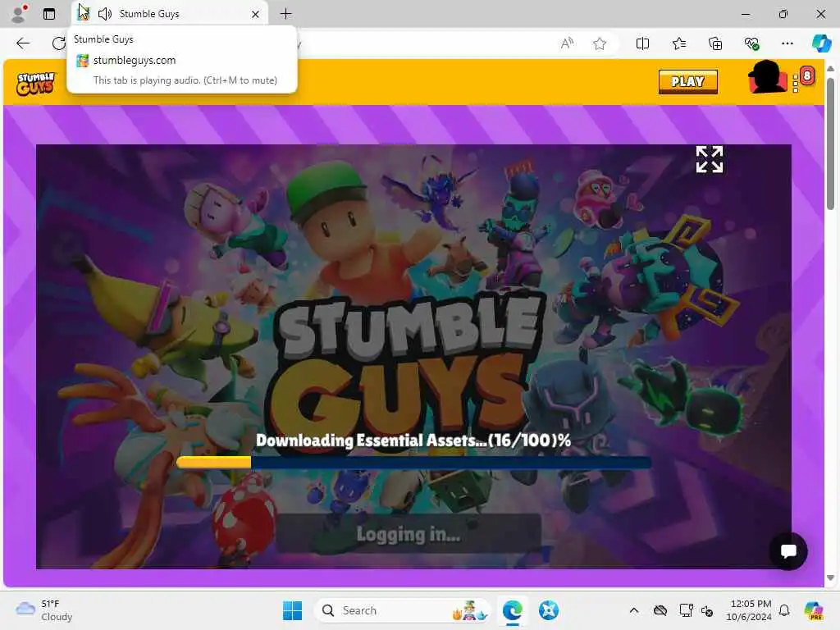
Task: Open the player avatar silhouette
Action: [767, 78]
